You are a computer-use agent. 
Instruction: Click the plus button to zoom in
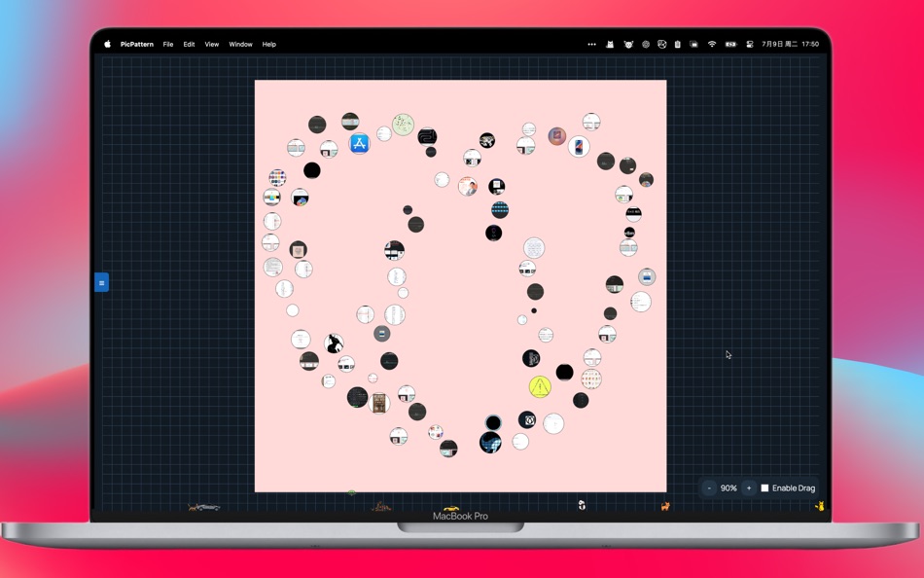(748, 488)
